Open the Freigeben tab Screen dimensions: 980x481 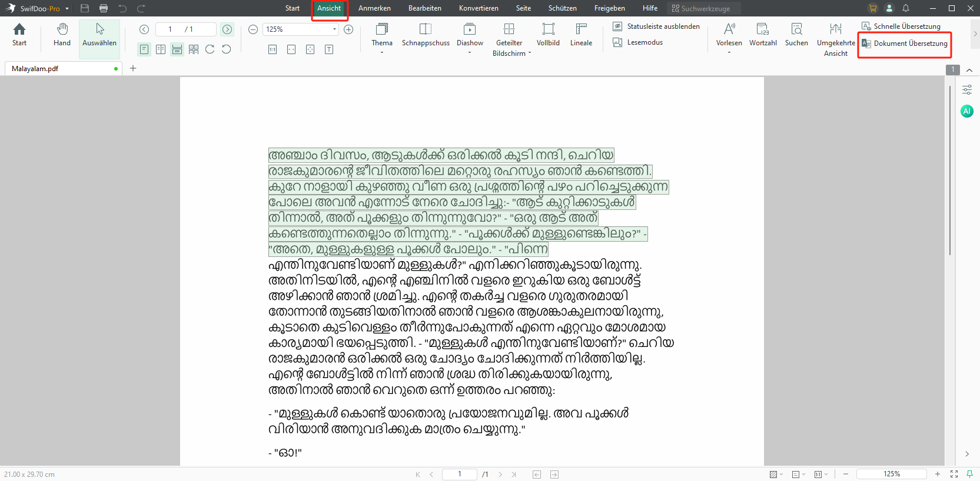tap(610, 8)
